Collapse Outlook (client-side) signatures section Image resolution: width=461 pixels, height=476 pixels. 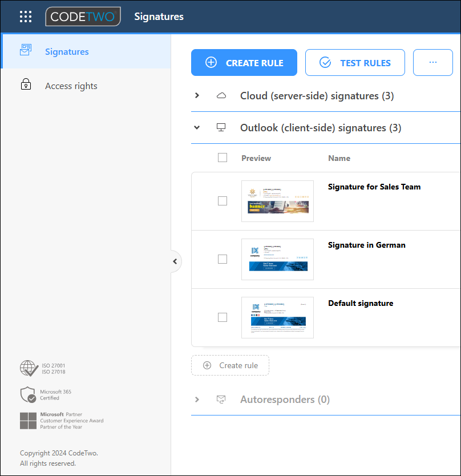click(197, 127)
